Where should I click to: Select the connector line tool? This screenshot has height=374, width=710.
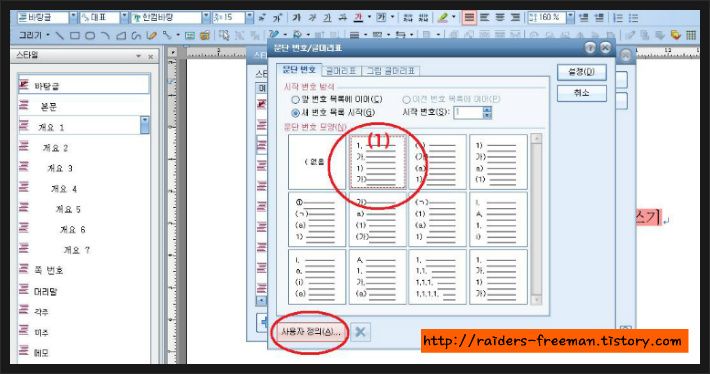[167, 35]
